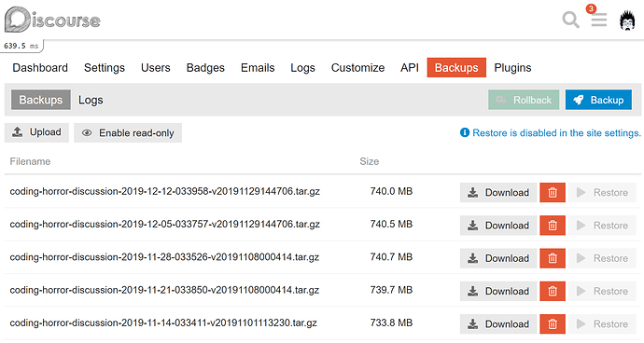Viewport: 644px width, 343px height.
Task: Go to the Badges admin tab
Action: coord(205,68)
